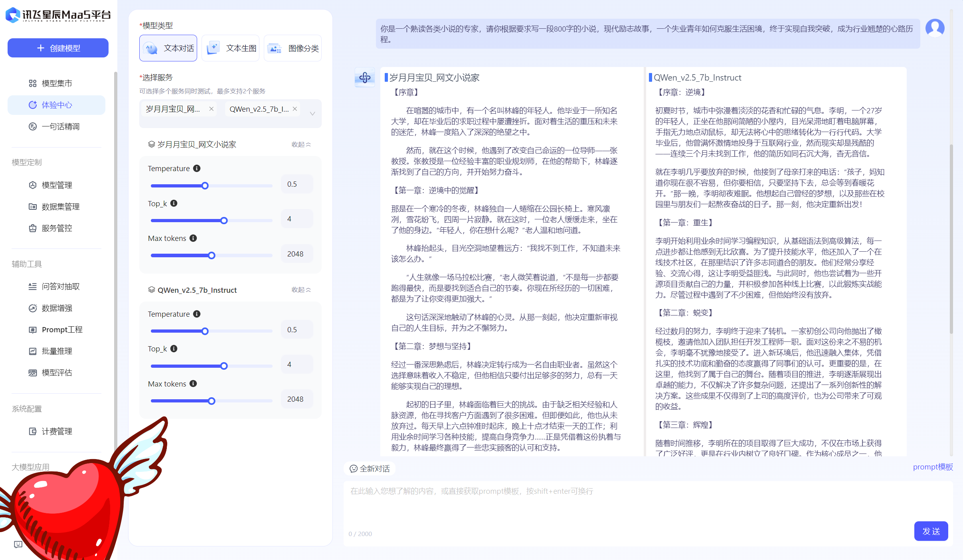Click the 模型管理 icon
Image resolution: width=963 pixels, height=560 pixels.
click(x=33, y=185)
